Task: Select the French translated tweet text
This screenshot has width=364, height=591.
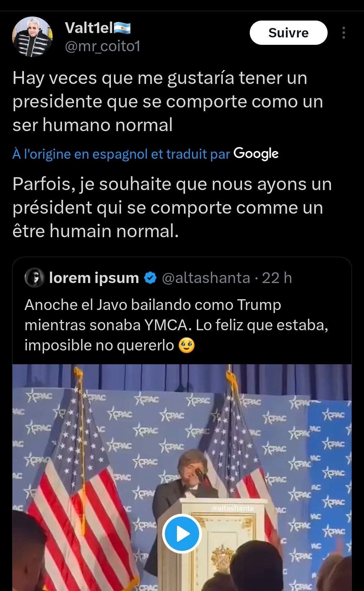Action: [x=172, y=208]
